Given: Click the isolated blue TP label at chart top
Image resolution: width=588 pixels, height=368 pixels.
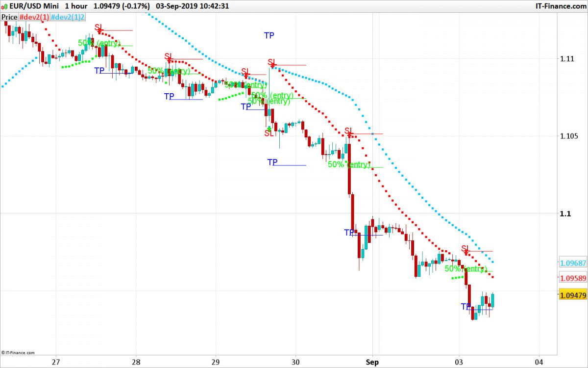Looking at the screenshot, I should 269,35.
